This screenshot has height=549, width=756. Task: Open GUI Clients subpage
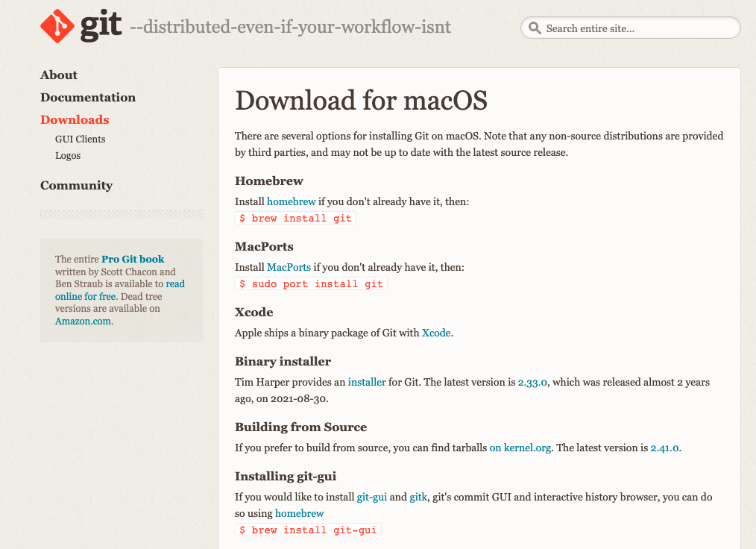pos(80,139)
